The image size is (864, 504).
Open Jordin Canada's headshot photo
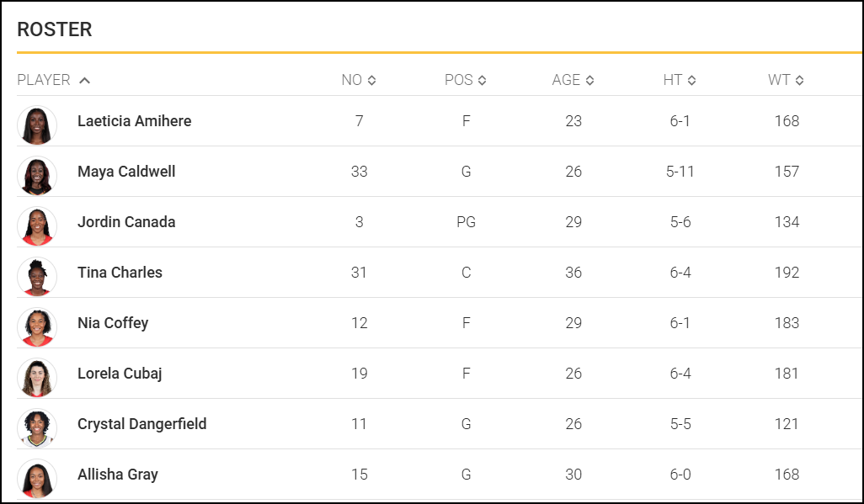[x=37, y=226]
